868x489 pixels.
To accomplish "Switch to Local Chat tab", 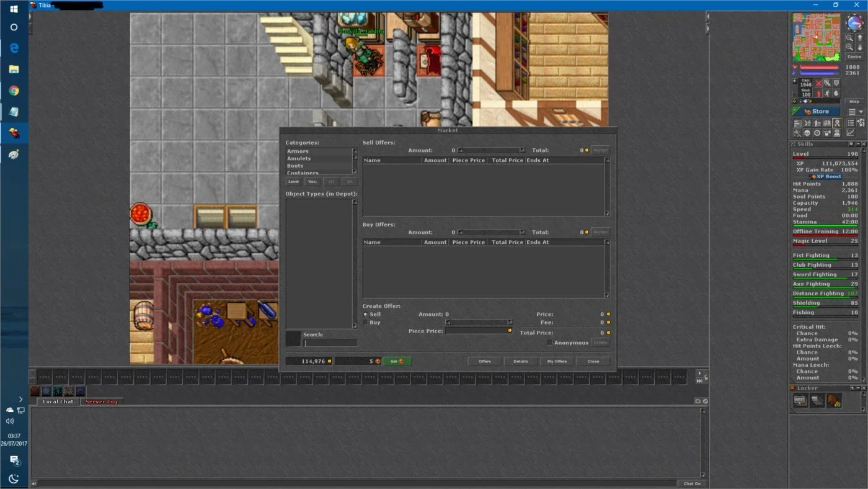I will 58,402.
